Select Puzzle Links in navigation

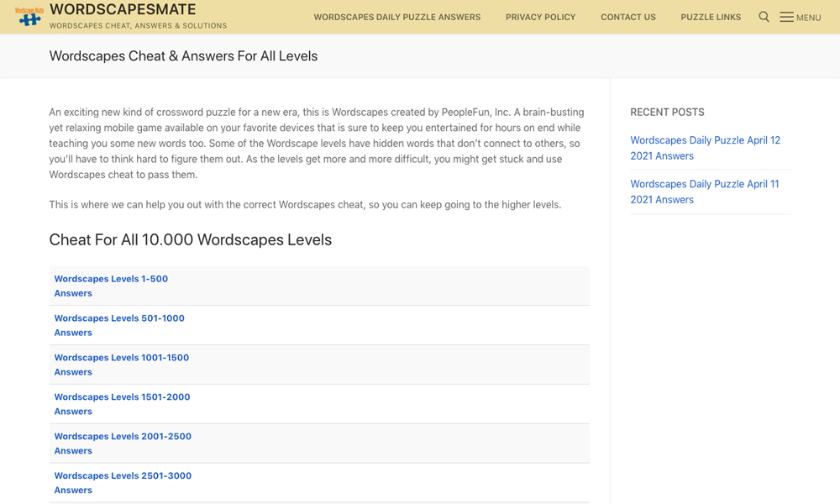711,17
